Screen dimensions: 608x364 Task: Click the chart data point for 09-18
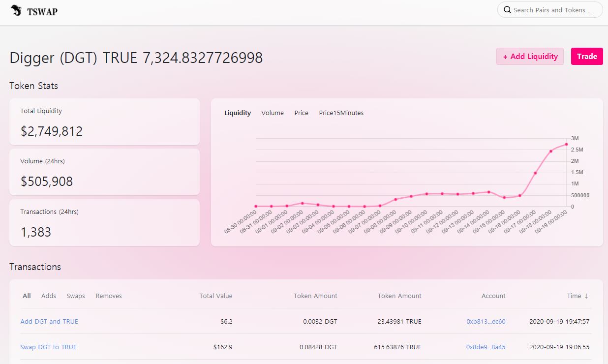(x=550, y=151)
